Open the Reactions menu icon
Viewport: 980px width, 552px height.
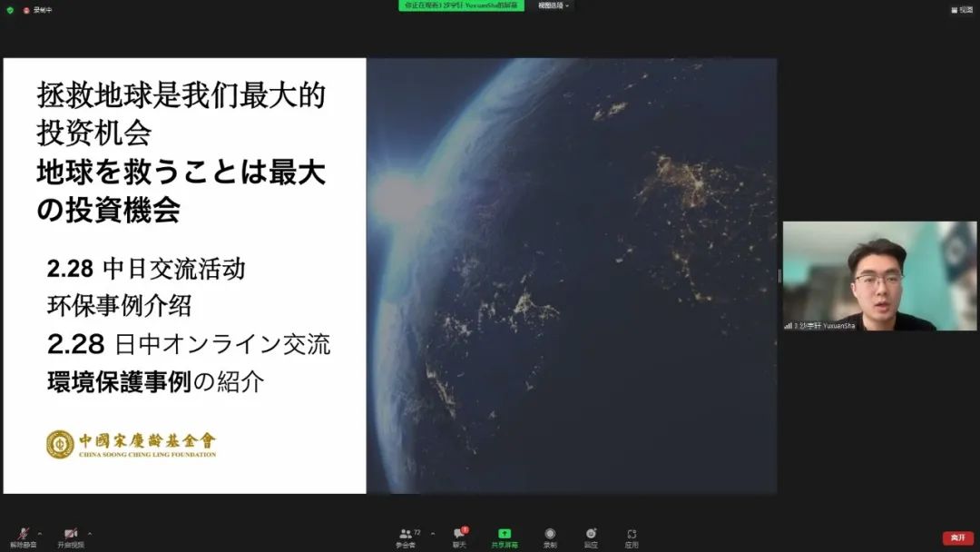pyautogui.click(x=591, y=534)
